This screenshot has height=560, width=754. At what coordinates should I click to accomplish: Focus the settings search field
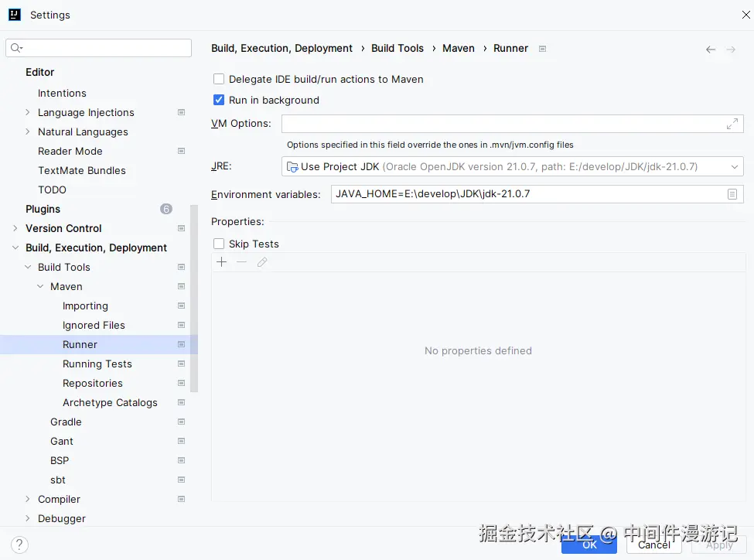pos(98,48)
